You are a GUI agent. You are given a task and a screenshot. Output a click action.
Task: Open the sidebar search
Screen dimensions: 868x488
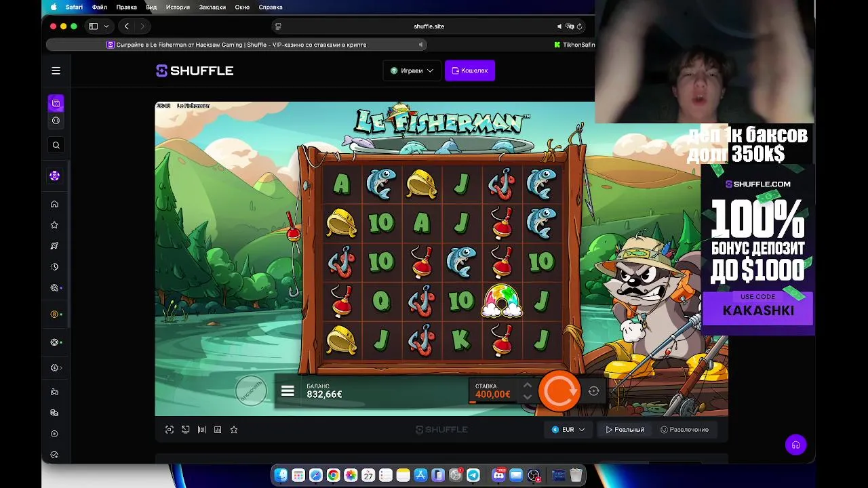pos(56,145)
